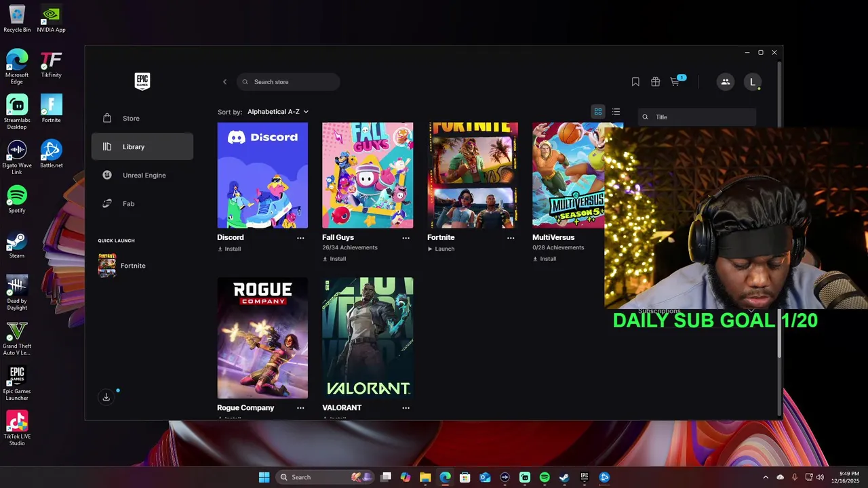Open Steam desktop icon

pos(17,245)
